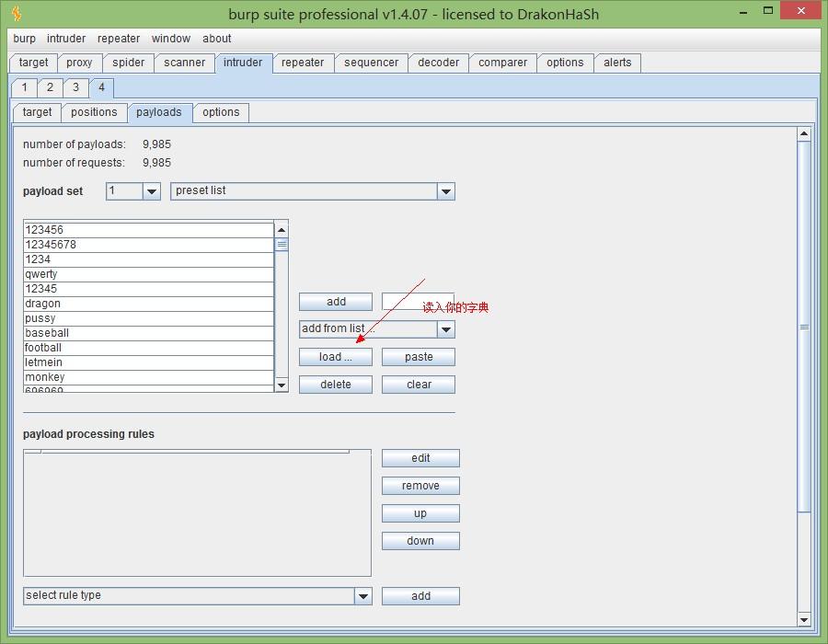
Task: Select attack tab number 2
Action: (x=50, y=87)
